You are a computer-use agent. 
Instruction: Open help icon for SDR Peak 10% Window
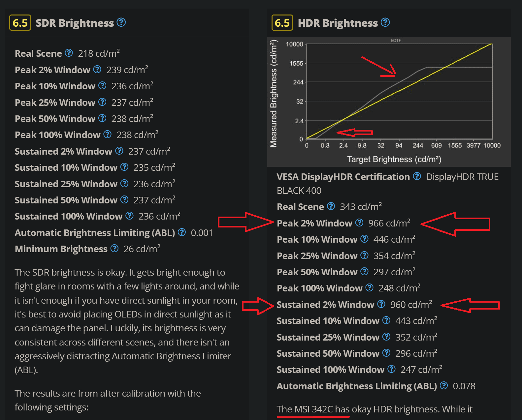point(102,85)
